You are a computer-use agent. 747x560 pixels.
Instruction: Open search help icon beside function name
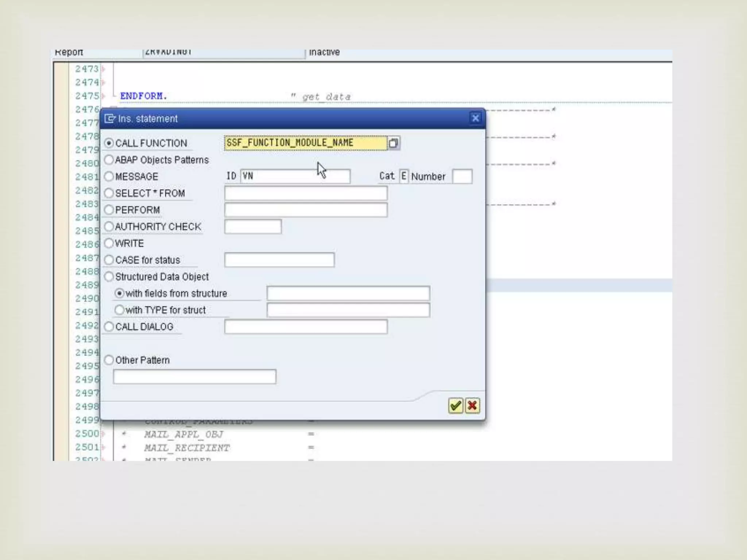tap(394, 143)
